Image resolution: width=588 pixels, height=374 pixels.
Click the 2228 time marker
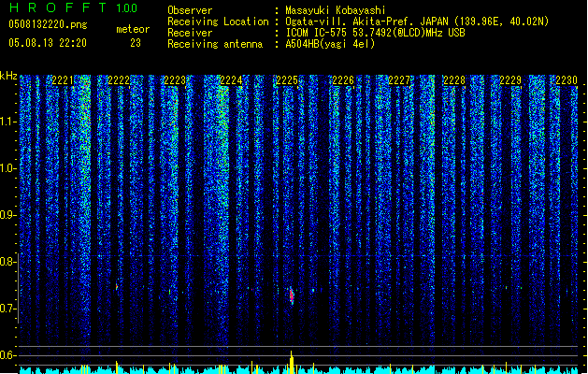[x=454, y=80]
